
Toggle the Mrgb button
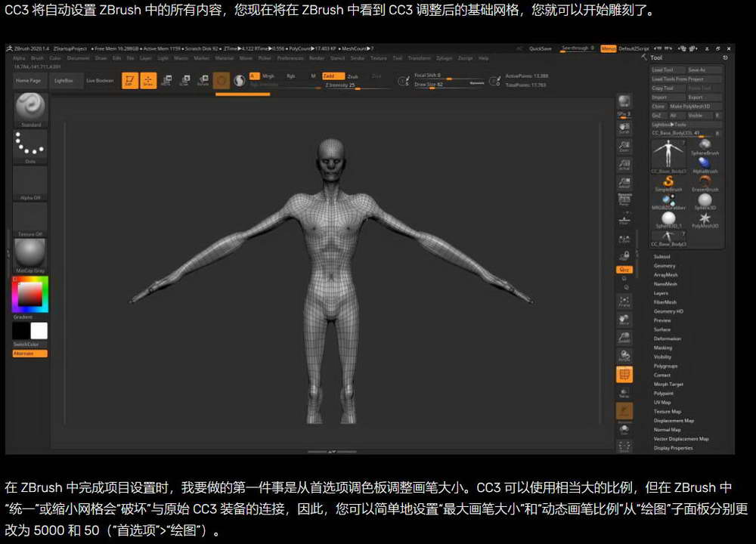click(268, 76)
